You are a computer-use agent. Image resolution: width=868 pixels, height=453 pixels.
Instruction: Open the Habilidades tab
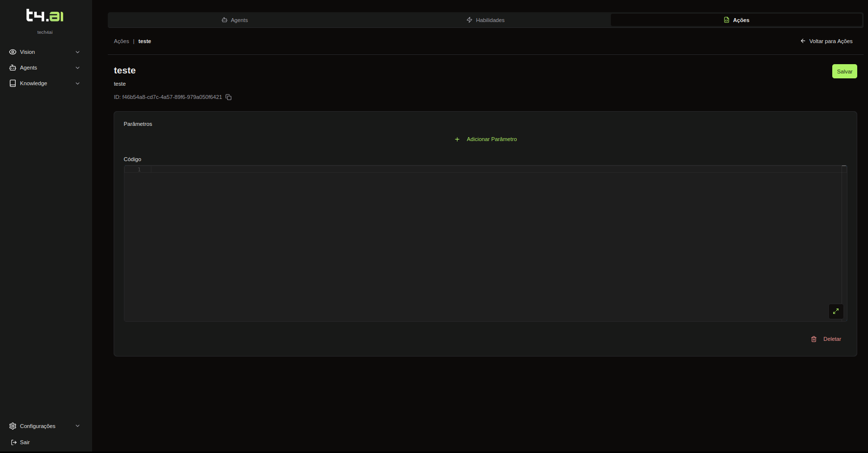[485, 20]
